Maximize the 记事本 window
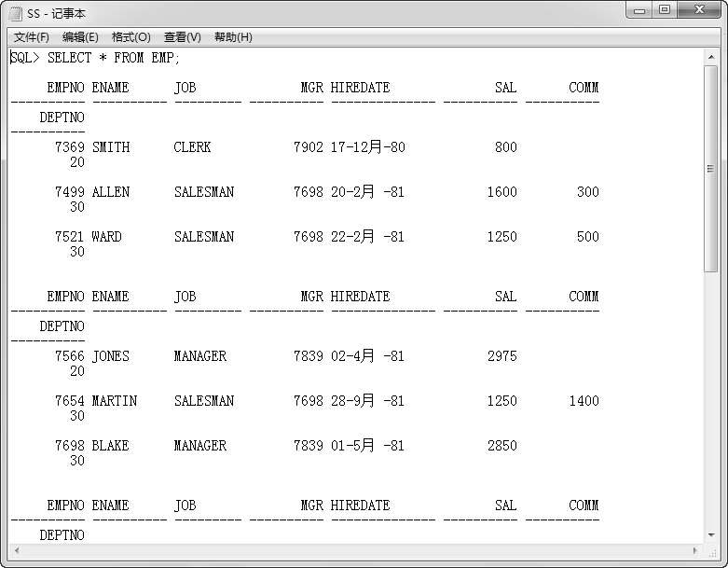 pos(664,10)
